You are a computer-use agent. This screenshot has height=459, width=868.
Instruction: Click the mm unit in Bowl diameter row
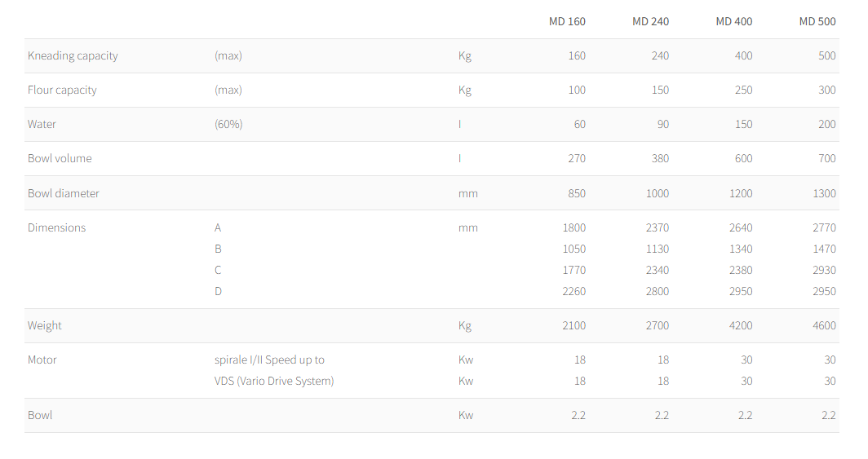coord(468,193)
